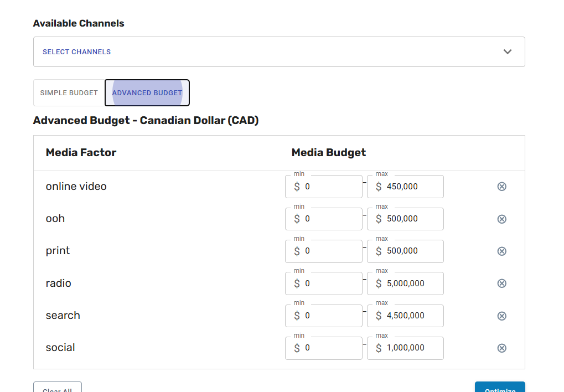
Task: Remove the search channel row
Action: click(502, 316)
